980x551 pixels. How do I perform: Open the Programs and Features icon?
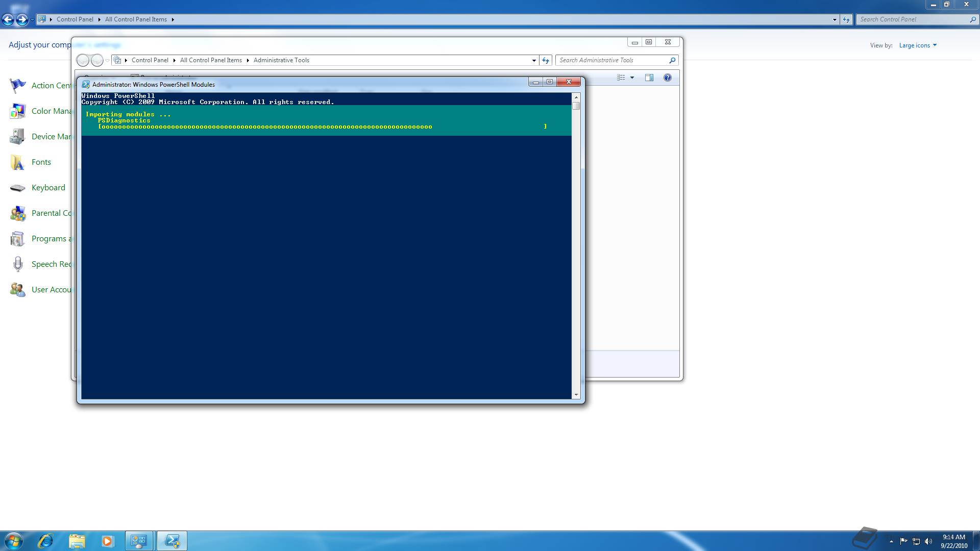(x=18, y=239)
